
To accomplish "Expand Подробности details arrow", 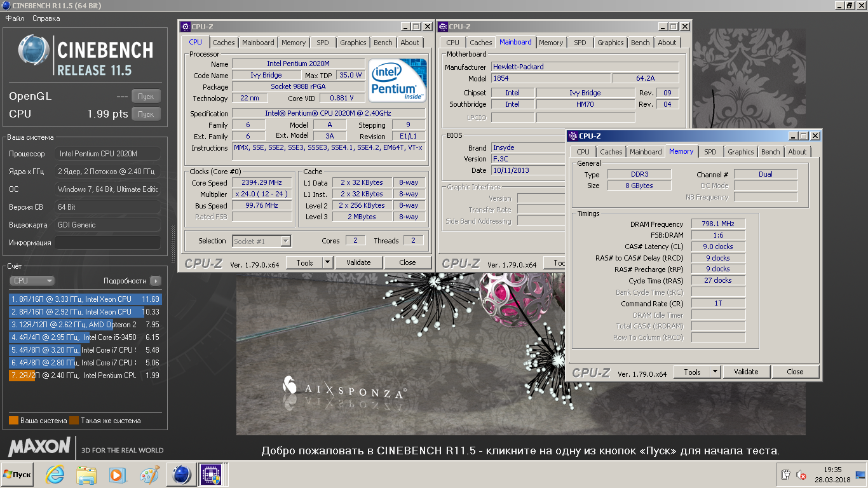I will pos(156,281).
